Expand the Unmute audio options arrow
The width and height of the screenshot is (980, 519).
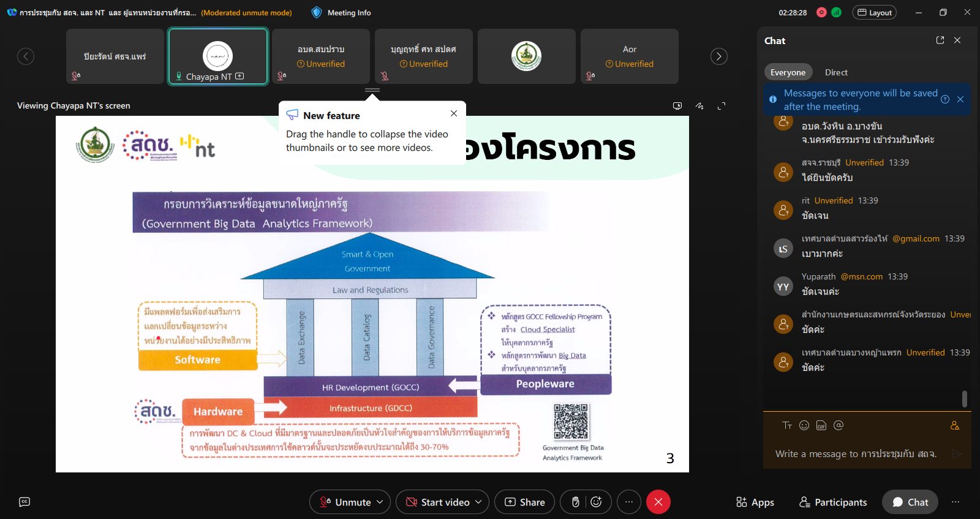click(x=380, y=502)
